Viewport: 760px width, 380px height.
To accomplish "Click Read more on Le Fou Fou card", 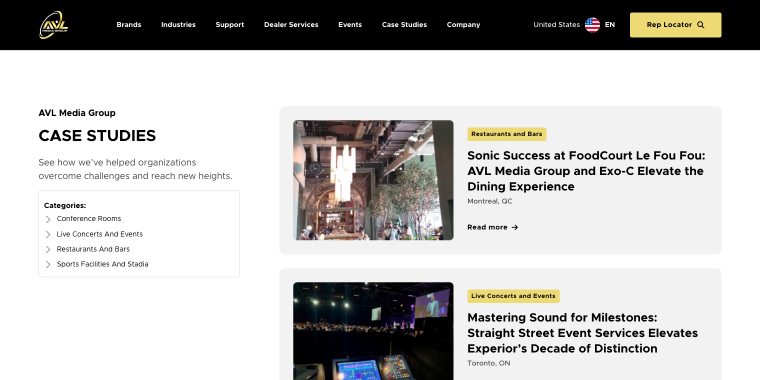I will (492, 227).
